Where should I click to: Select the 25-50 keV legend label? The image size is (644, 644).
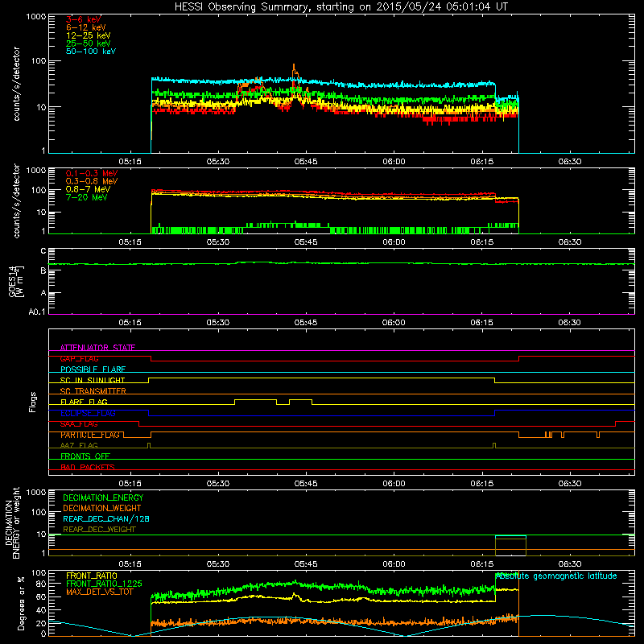click(89, 43)
